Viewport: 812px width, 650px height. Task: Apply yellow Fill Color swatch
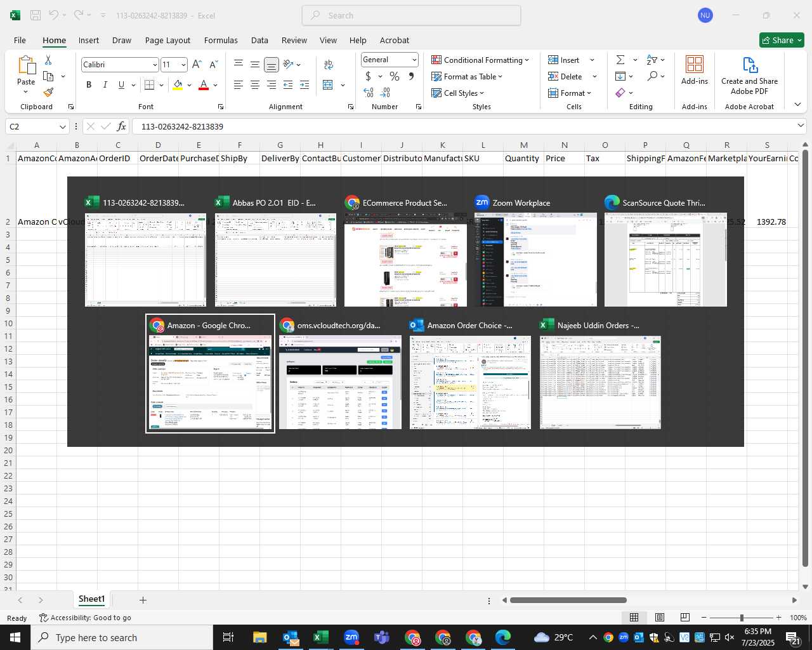[178, 84]
